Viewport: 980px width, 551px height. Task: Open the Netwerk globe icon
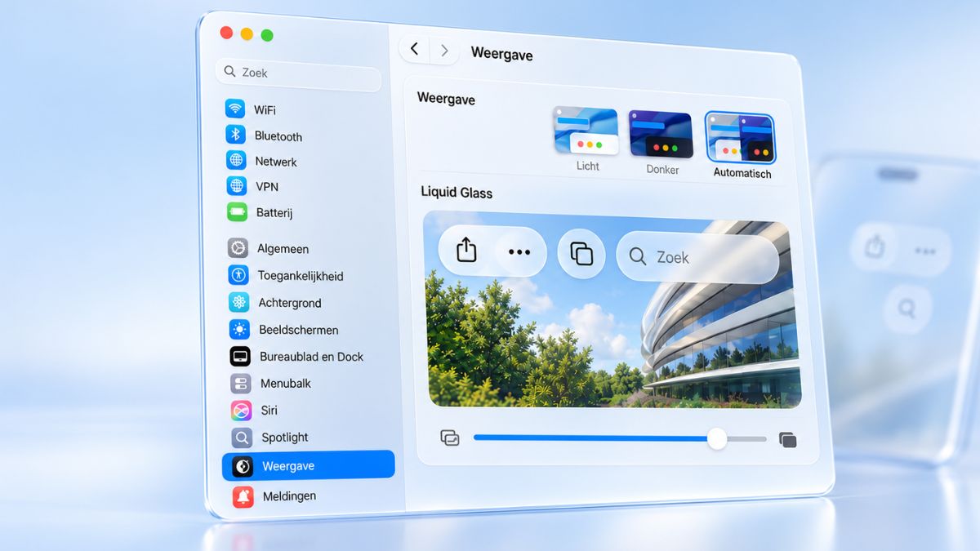tap(236, 160)
